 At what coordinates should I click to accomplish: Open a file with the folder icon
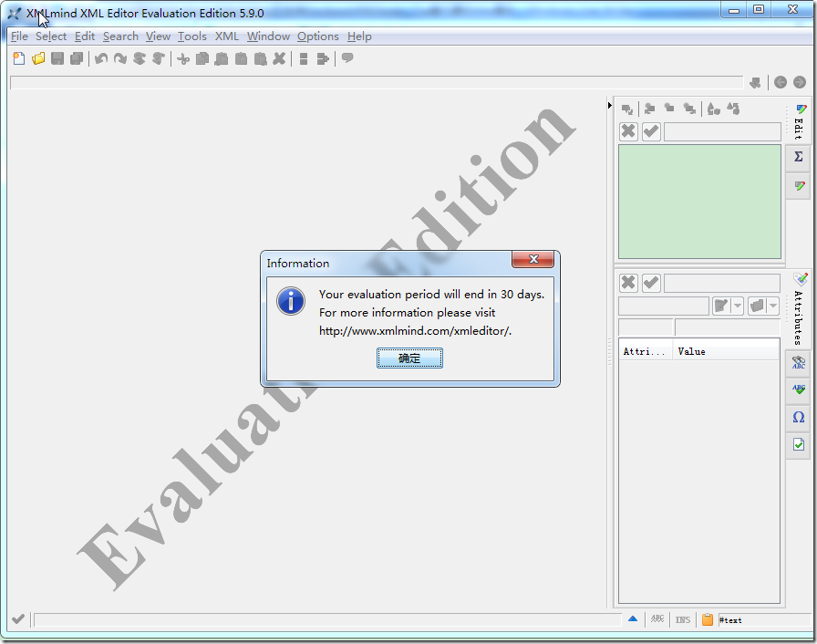coord(38,58)
